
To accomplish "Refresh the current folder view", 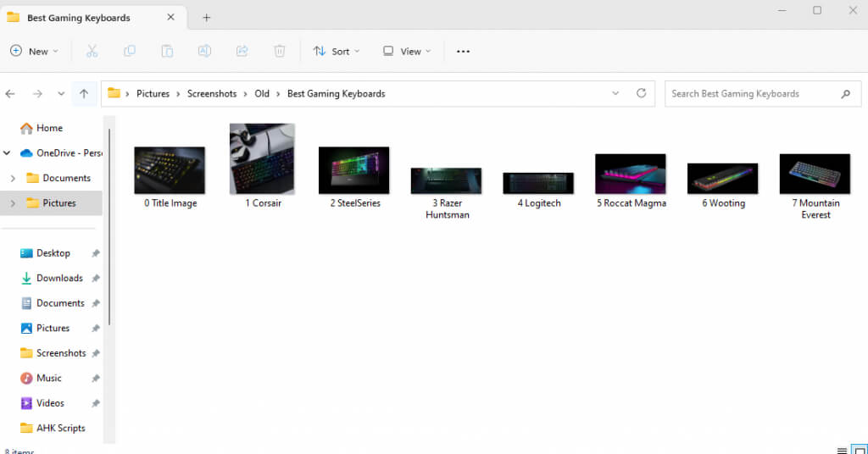I will point(641,93).
